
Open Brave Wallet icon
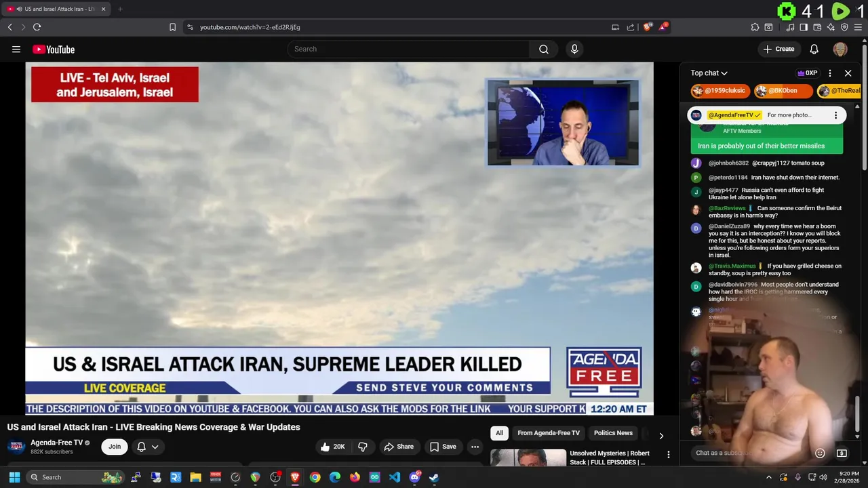point(817,27)
